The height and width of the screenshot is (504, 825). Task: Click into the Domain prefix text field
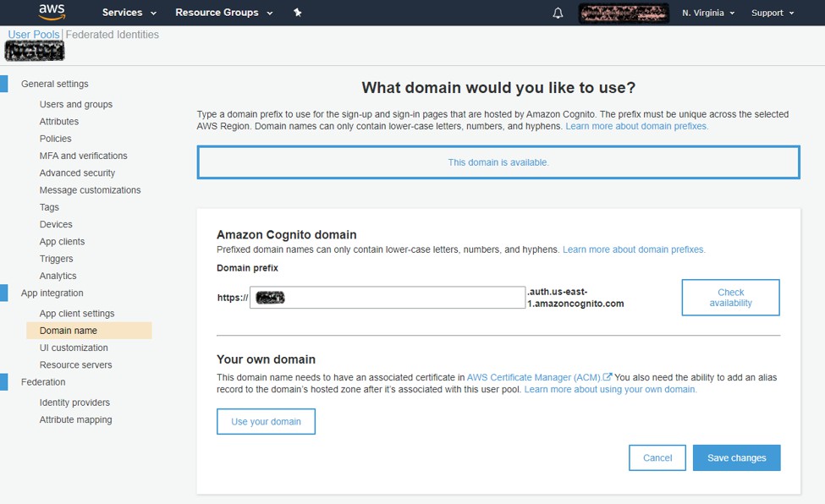[x=398, y=298]
